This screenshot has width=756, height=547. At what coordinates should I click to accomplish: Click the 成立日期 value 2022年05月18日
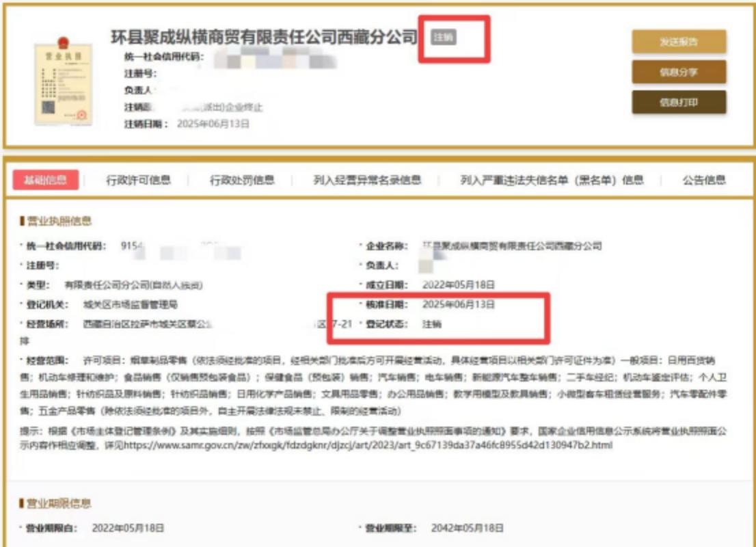(459, 284)
